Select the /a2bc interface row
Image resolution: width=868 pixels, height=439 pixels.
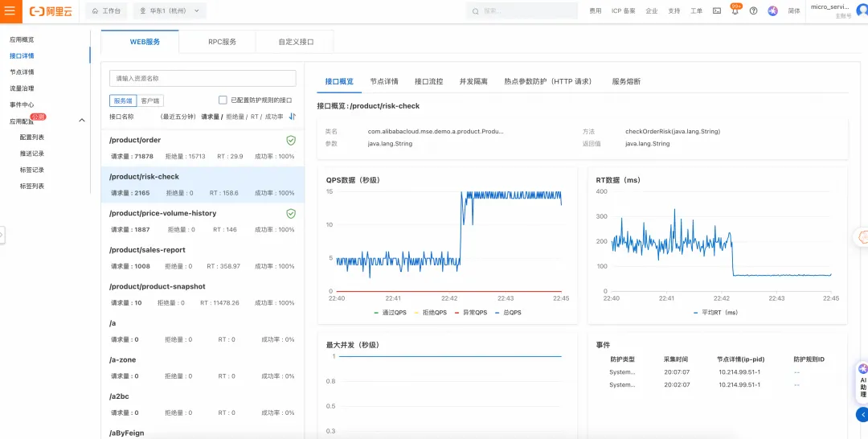pyautogui.click(x=203, y=404)
